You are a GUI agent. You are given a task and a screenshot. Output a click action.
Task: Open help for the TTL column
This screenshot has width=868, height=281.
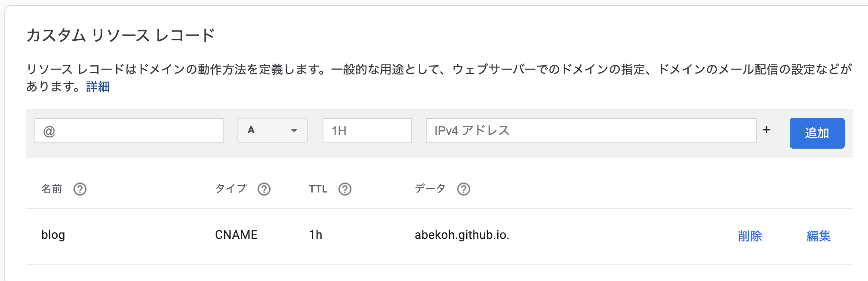tap(345, 189)
